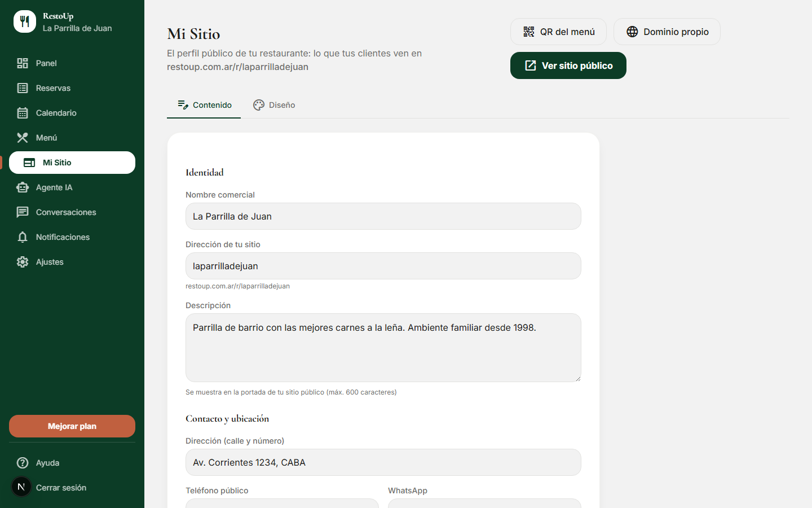Open the Conversaciones chat icon

[x=23, y=212]
